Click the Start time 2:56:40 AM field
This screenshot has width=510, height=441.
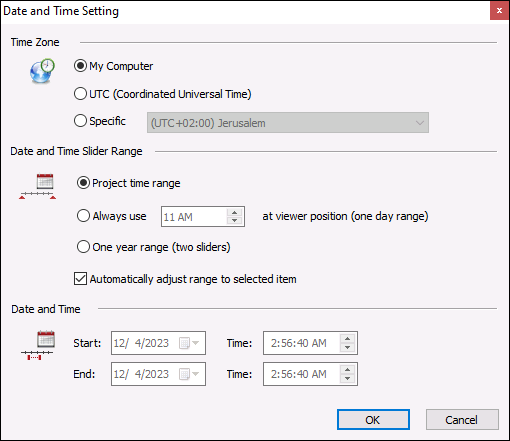coord(310,343)
